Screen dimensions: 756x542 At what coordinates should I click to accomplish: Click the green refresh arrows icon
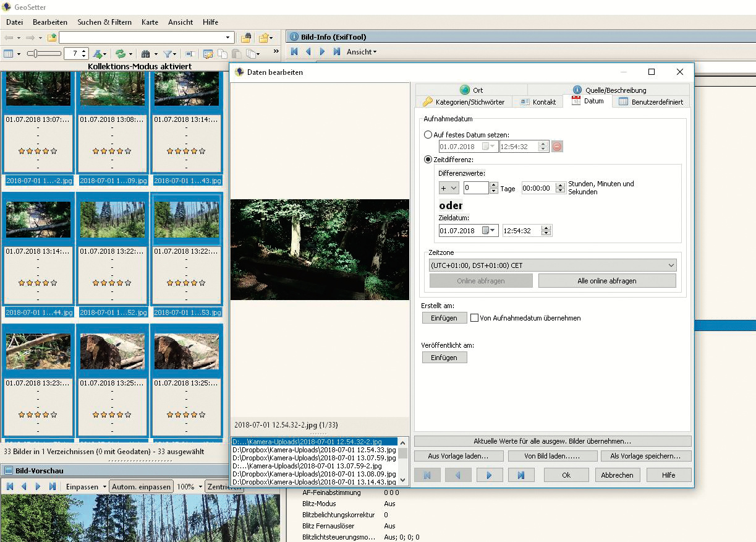(x=121, y=54)
